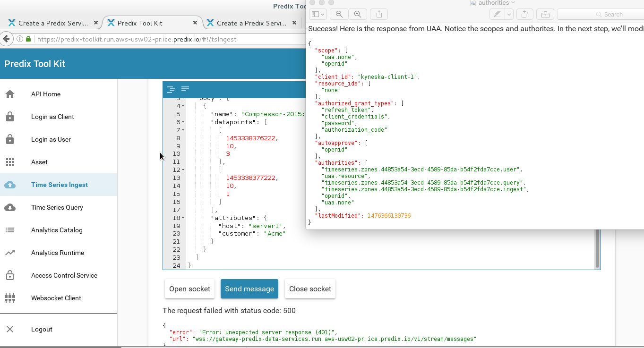Click the Predix Tool Kit header title
This screenshot has height=348, width=644.
(x=35, y=64)
